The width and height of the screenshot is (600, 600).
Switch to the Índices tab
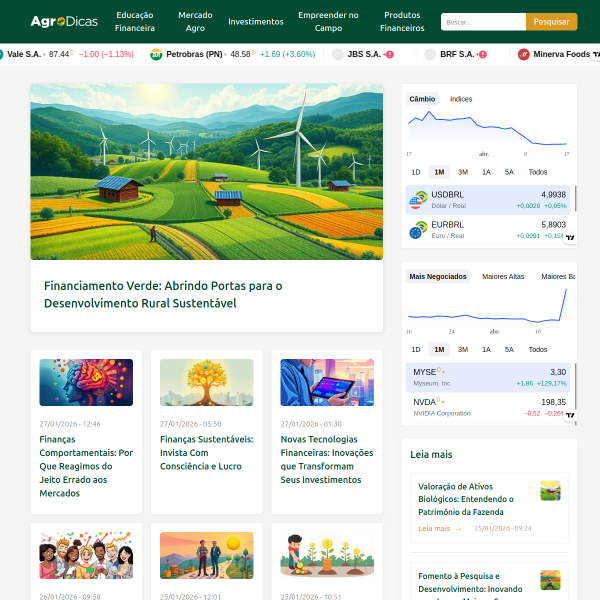(x=461, y=99)
